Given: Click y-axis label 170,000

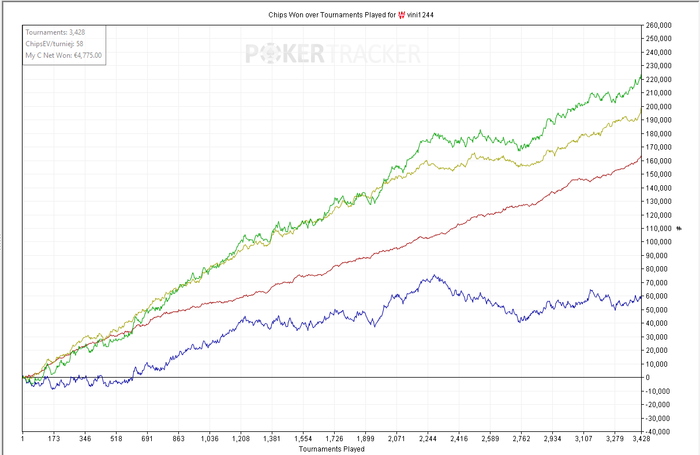Looking at the screenshot, I should click(659, 147).
